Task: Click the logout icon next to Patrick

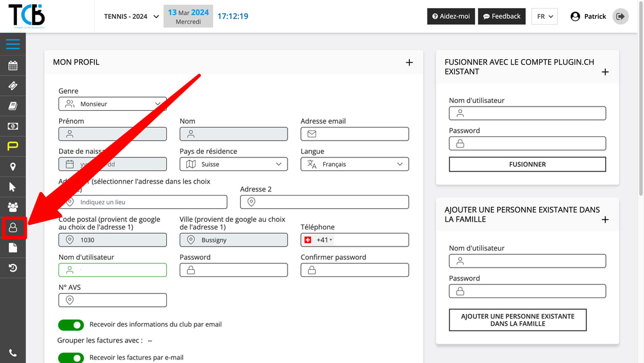Action: tap(620, 16)
